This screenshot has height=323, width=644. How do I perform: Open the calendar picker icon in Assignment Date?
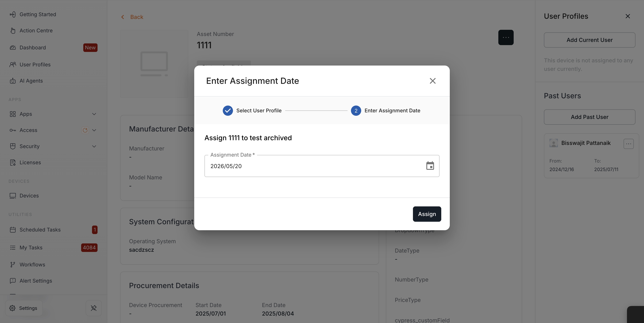(x=430, y=166)
